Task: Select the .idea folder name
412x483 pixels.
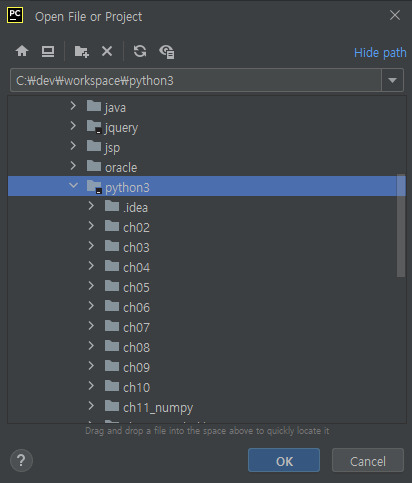Action: (135, 208)
